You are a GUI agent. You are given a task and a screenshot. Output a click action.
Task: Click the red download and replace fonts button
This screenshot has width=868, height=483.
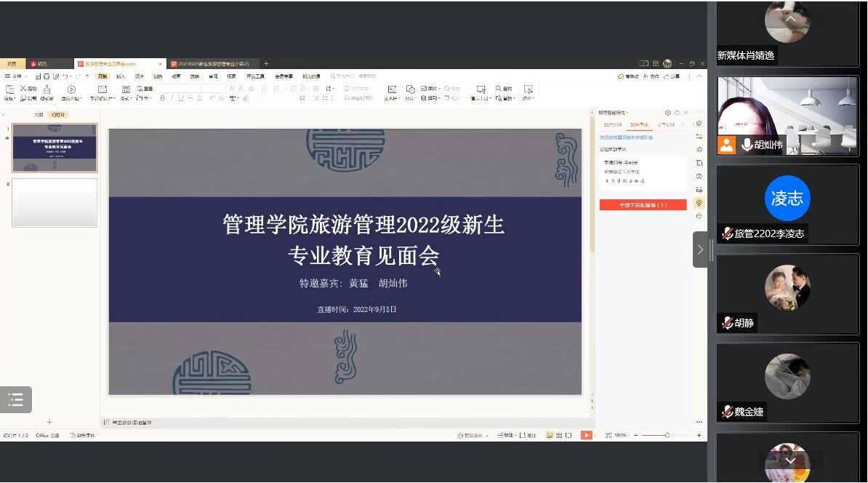[643, 205]
